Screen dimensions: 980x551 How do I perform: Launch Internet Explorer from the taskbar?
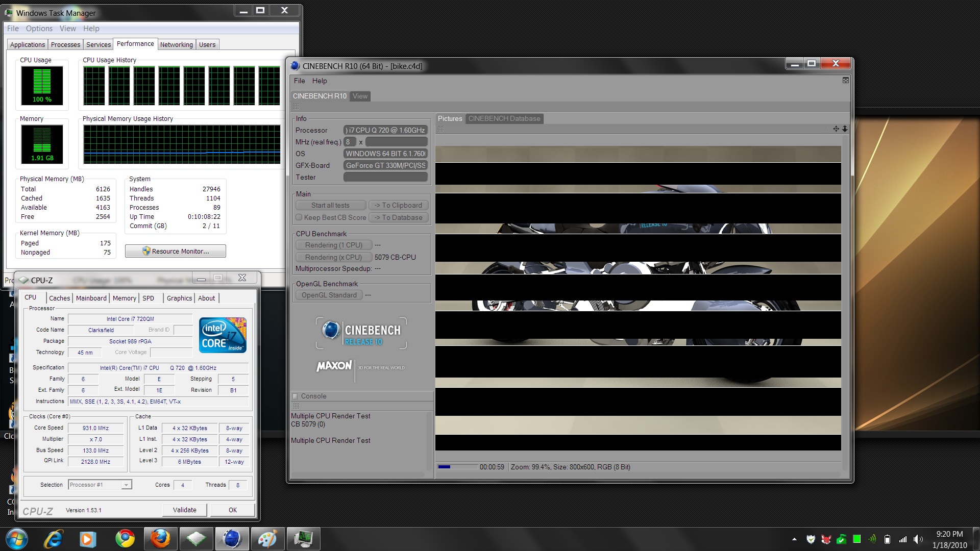[x=53, y=539]
